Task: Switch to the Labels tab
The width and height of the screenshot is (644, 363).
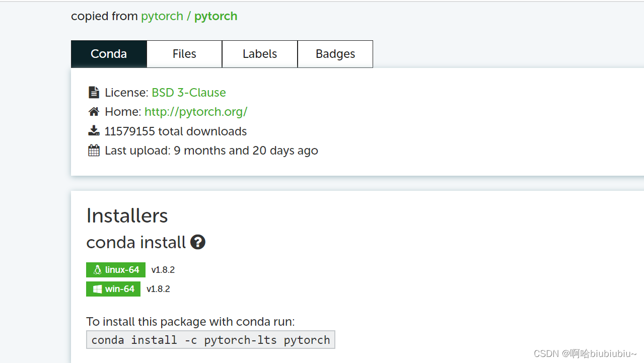Action: (259, 53)
